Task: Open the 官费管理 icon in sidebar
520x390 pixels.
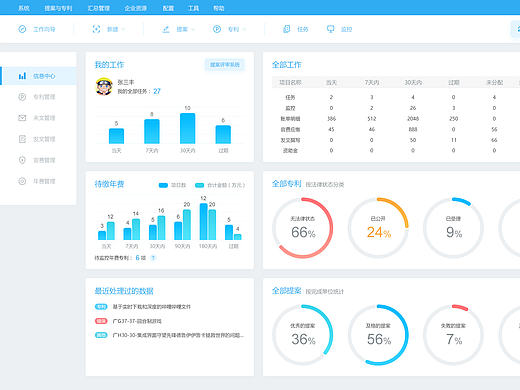Action: (22, 160)
